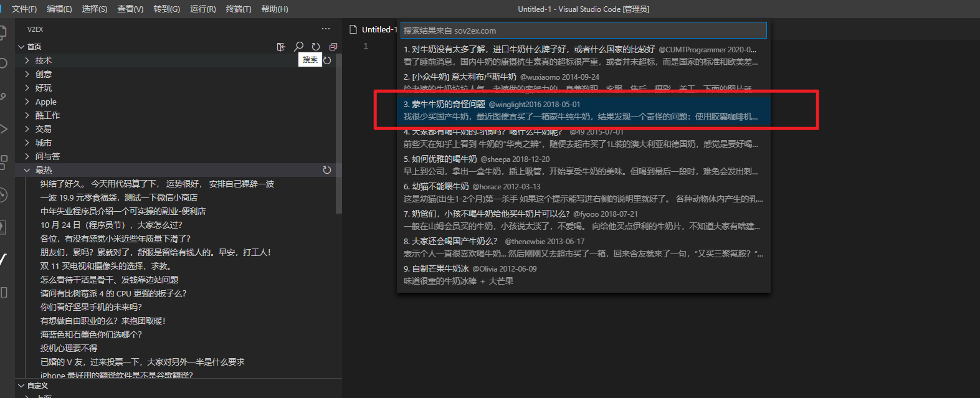This screenshot has height=398, width=980.
Task: Open topic 纠结了好久。今天用代码算了下
Action: pos(157,184)
